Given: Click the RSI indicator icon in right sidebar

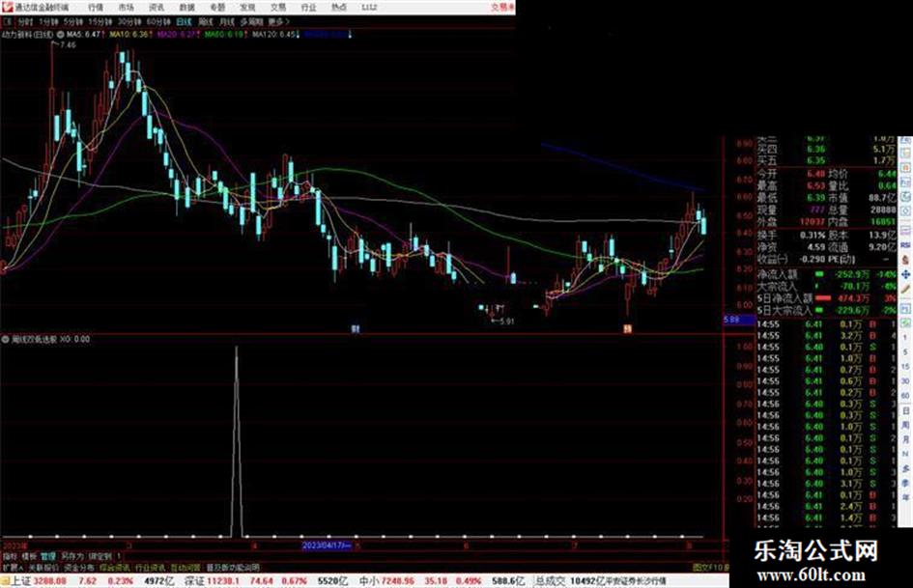Looking at the screenshot, I should [905, 245].
